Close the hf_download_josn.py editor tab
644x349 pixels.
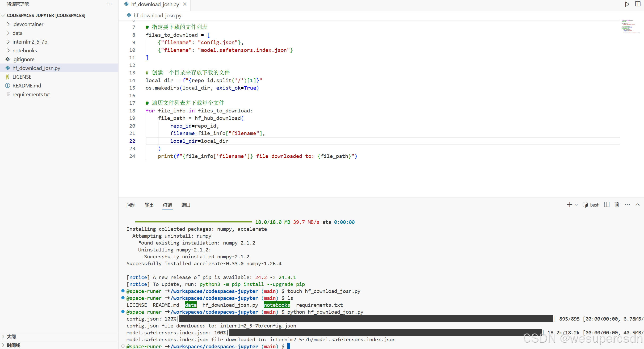coord(185,4)
